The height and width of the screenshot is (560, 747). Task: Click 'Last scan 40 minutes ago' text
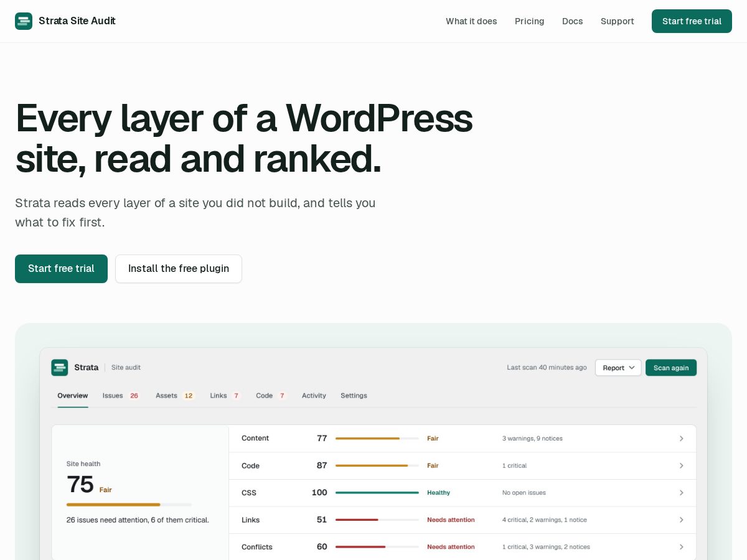(x=547, y=368)
